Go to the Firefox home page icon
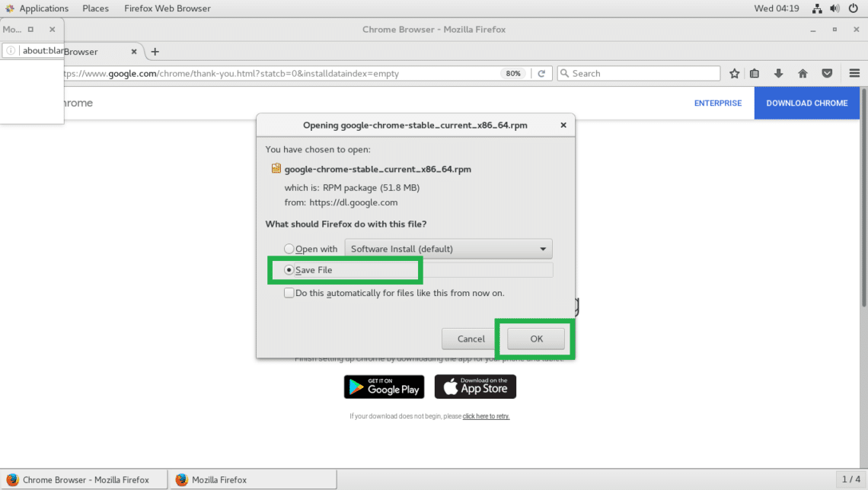 (803, 74)
